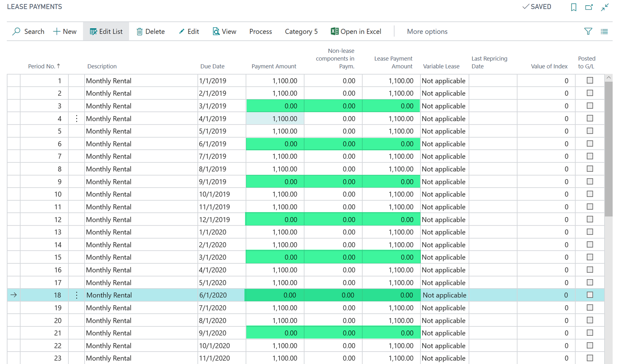Click the Delete button label
This screenshot has width=626, height=364.
coord(155,31)
